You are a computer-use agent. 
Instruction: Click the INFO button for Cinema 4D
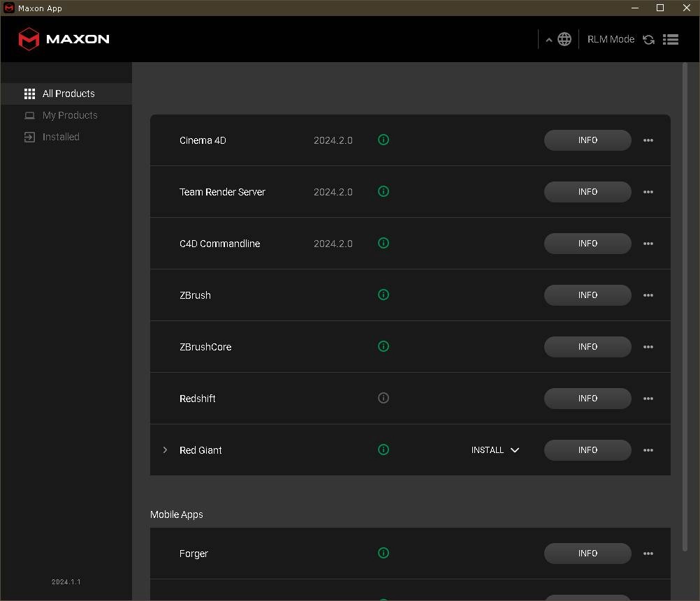(588, 140)
